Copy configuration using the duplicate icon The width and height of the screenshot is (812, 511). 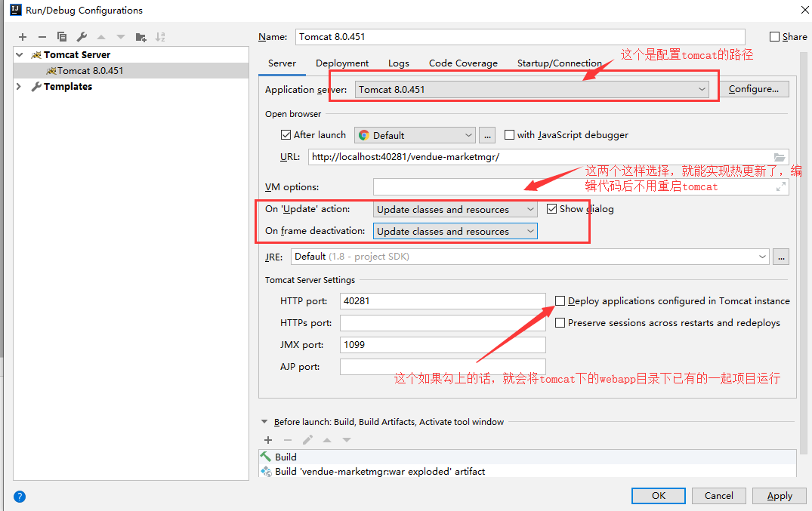pos(62,37)
